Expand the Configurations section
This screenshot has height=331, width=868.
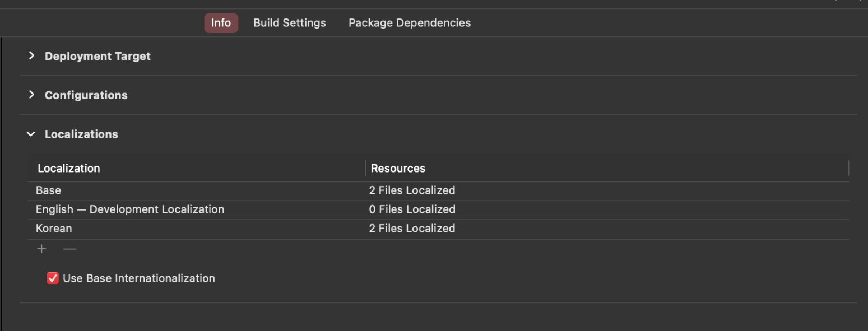[31, 95]
